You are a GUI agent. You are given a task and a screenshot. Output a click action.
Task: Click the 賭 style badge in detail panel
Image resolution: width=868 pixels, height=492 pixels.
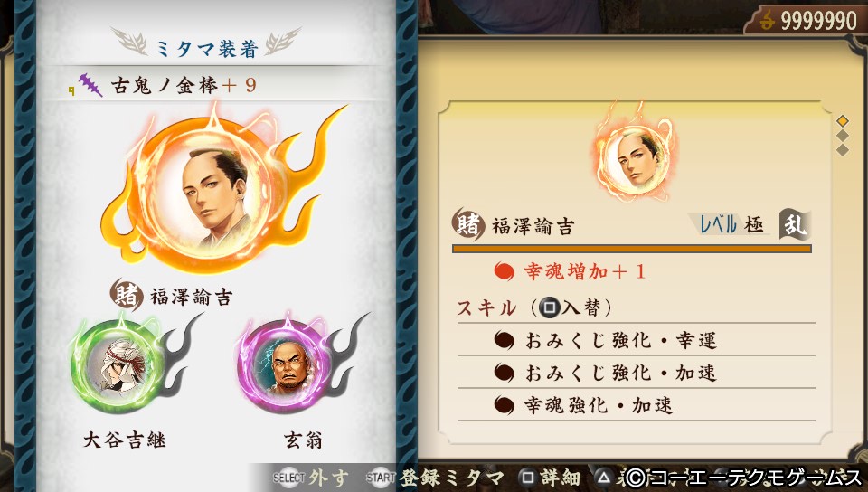point(469,224)
